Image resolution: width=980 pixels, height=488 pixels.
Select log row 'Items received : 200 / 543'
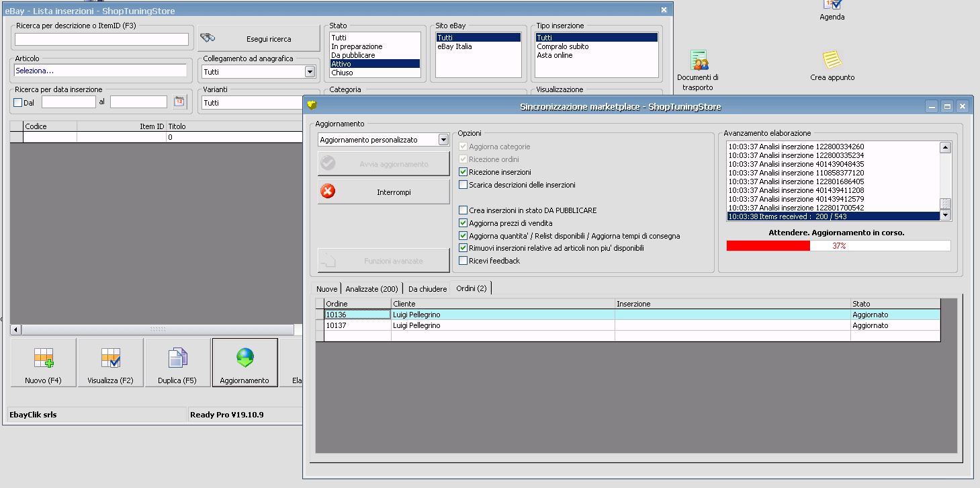pos(833,216)
